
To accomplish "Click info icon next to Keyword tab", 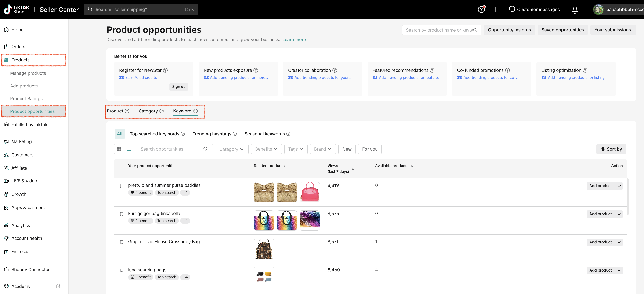I will pyautogui.click(x=195, y=111).
